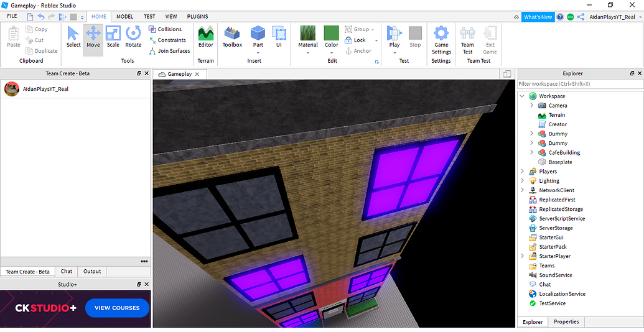Click the green Color swatch

[x=332, y=33]
